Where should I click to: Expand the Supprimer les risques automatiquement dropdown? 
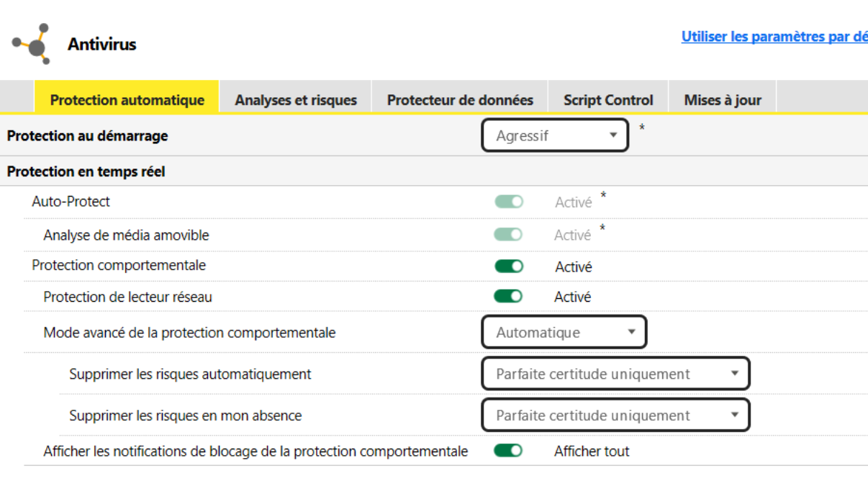pos(615,374)
